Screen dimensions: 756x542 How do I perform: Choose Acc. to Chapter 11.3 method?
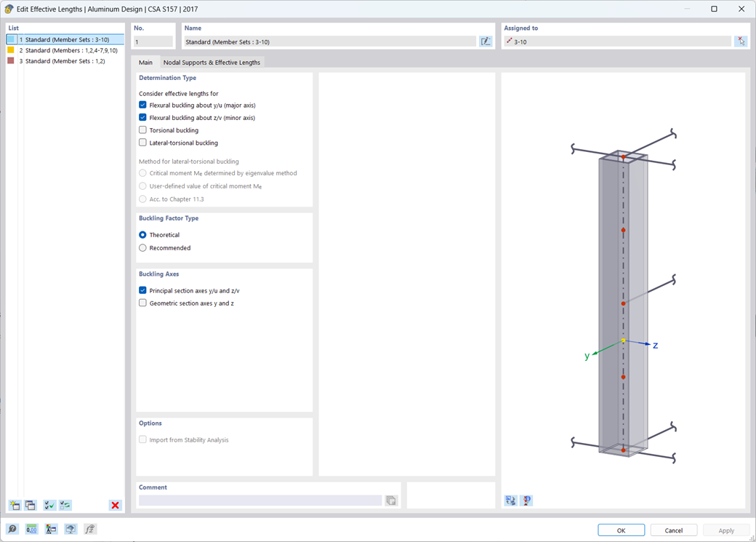point(142,199)
